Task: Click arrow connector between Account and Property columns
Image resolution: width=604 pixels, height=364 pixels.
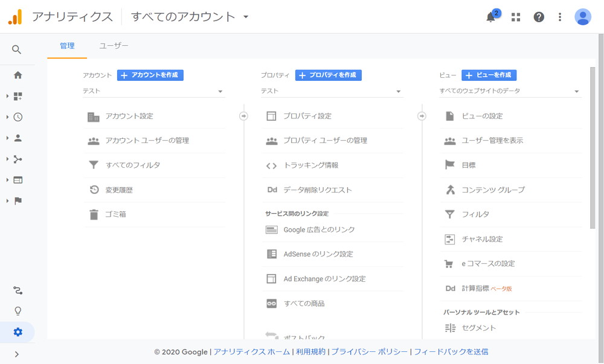Action: click(243, 116)
